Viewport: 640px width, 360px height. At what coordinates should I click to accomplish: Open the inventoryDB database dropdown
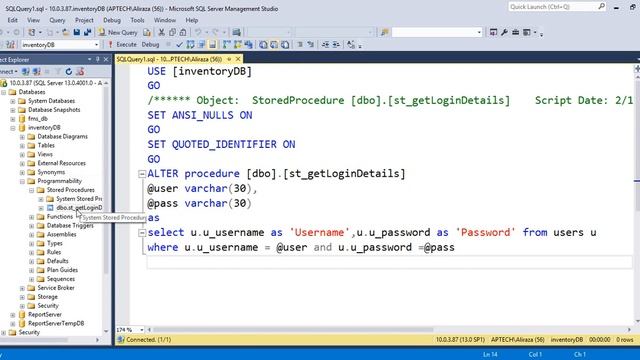point(97,44)
